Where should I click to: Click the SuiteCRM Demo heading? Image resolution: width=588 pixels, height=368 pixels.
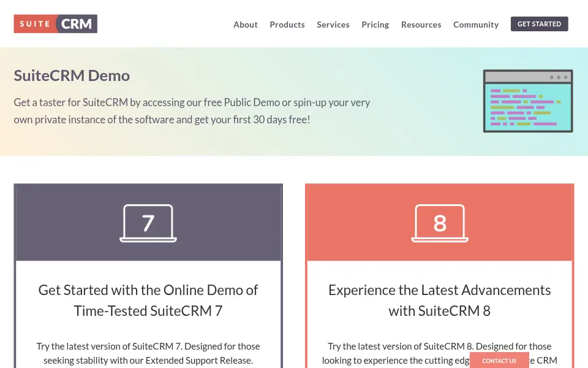coord(72,75)
